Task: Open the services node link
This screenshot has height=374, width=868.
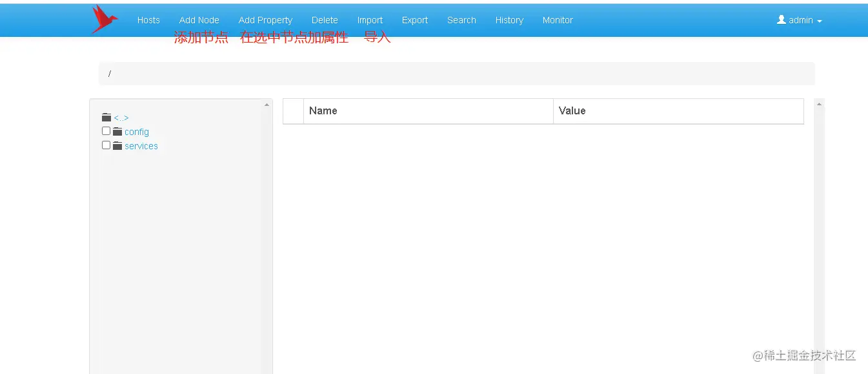Action: coord(141,146)
